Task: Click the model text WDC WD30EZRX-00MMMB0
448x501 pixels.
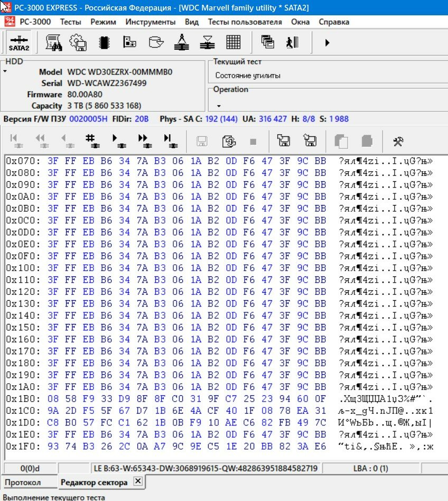Action: coord(120,71)
